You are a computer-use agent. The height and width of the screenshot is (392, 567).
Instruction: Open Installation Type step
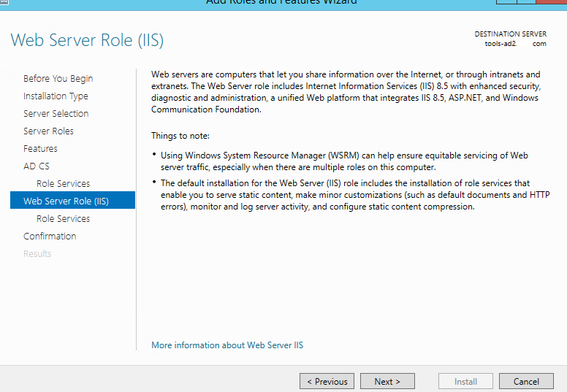click(56, 96)
